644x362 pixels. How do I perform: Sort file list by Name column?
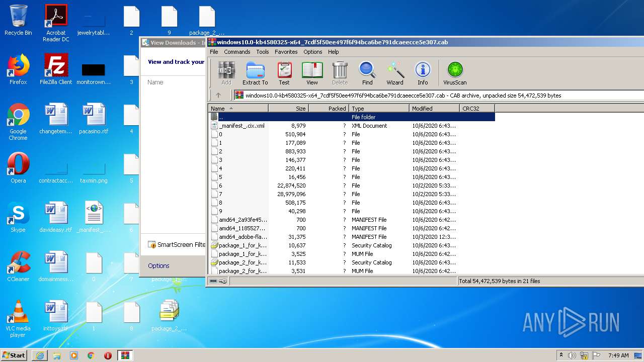(238, 108)
